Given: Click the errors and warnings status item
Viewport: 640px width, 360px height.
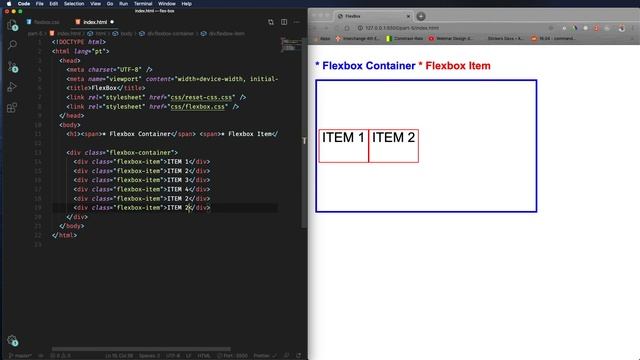Looking at the screenshot, I should click(x=60, y=356).
